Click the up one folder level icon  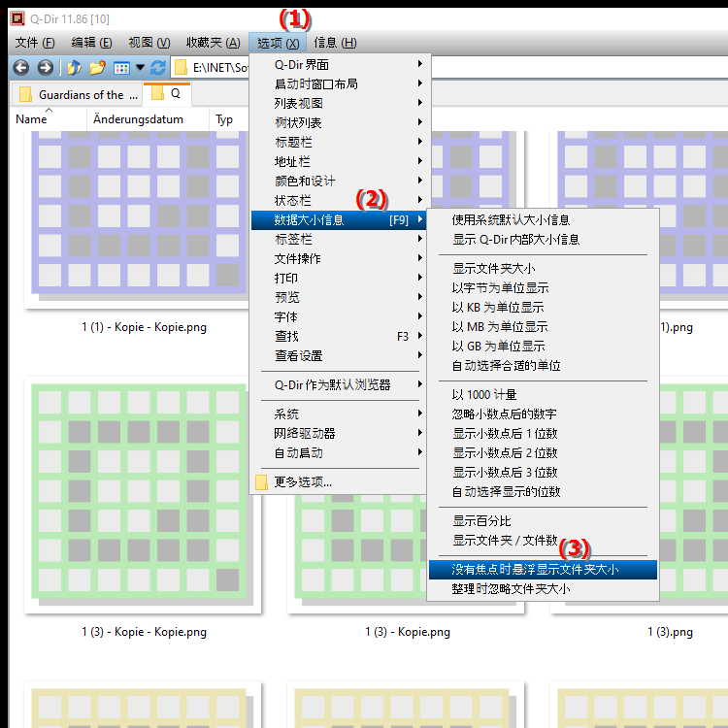[x=75, y=68]
